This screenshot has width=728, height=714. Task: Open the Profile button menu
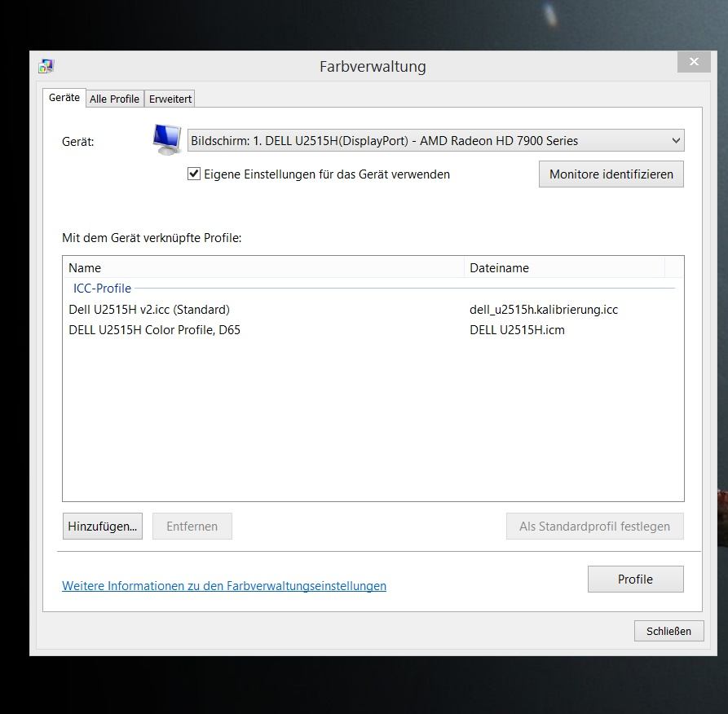coord(636,579)
